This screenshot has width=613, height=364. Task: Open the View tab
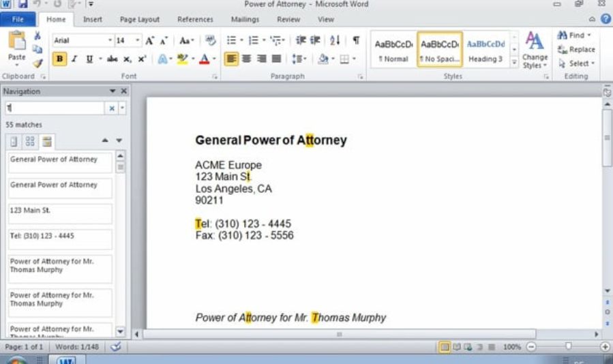[325, 19]
